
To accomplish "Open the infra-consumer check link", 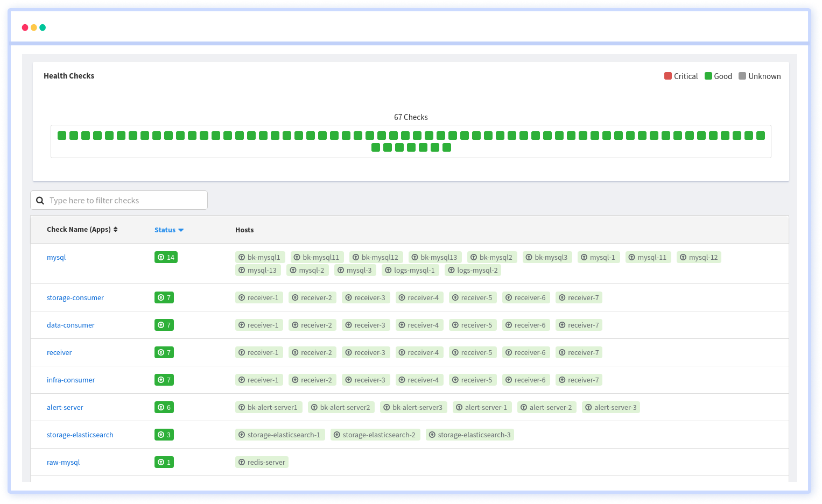I will [71, 380].
